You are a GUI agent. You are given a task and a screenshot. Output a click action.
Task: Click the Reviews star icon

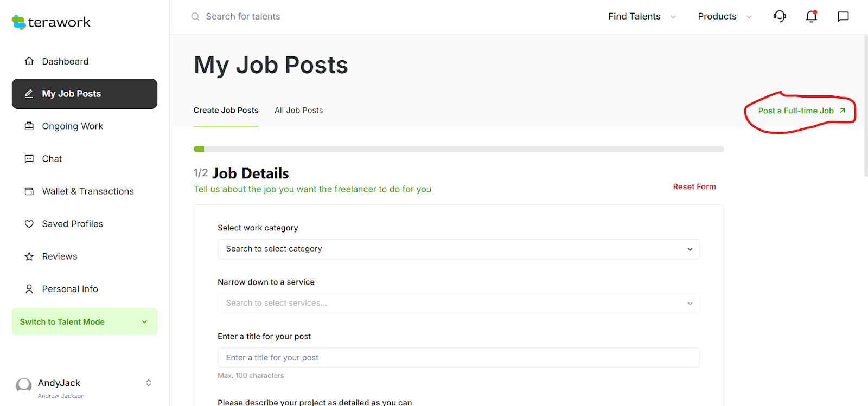[29, 256]
